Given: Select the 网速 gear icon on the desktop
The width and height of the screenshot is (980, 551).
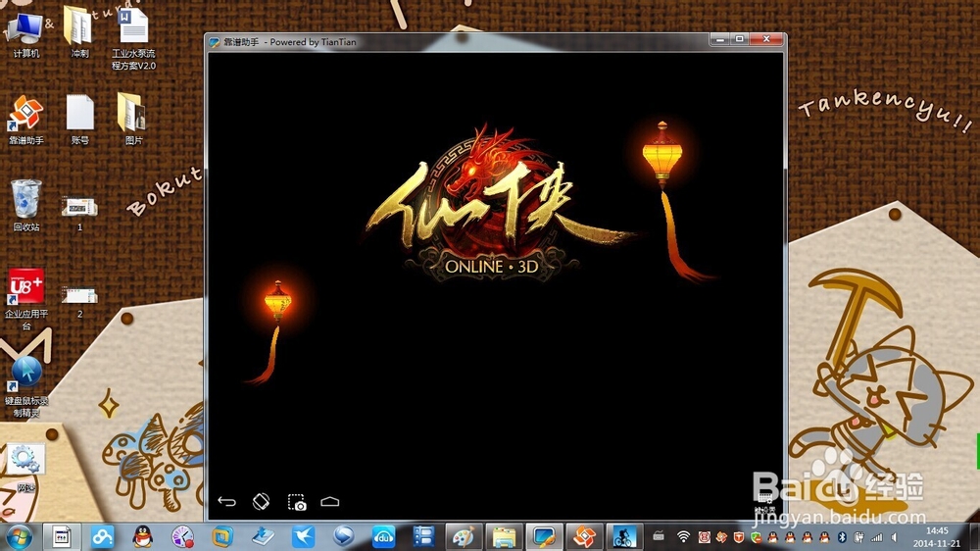Looking at the screenshot, I should pyautogui.click(x=25, y=468).
